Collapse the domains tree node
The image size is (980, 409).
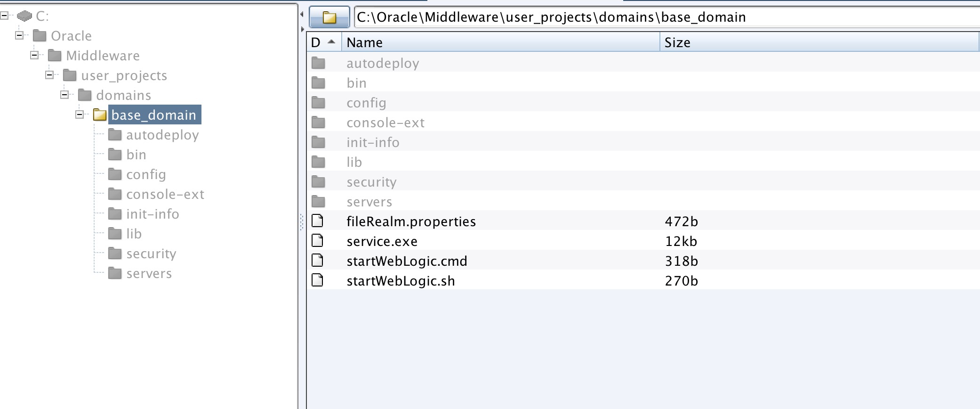[64, 95]
